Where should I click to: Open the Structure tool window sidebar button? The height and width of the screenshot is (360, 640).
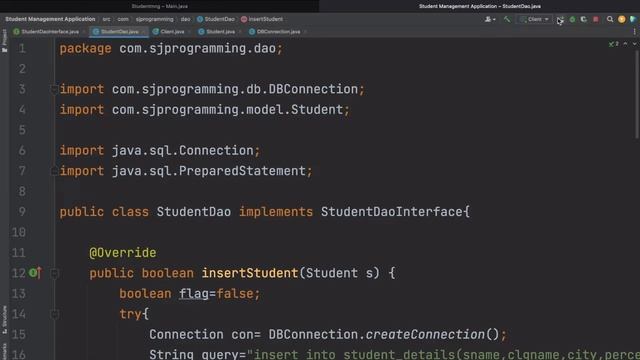pyautogui.click(x=4, y=320)
